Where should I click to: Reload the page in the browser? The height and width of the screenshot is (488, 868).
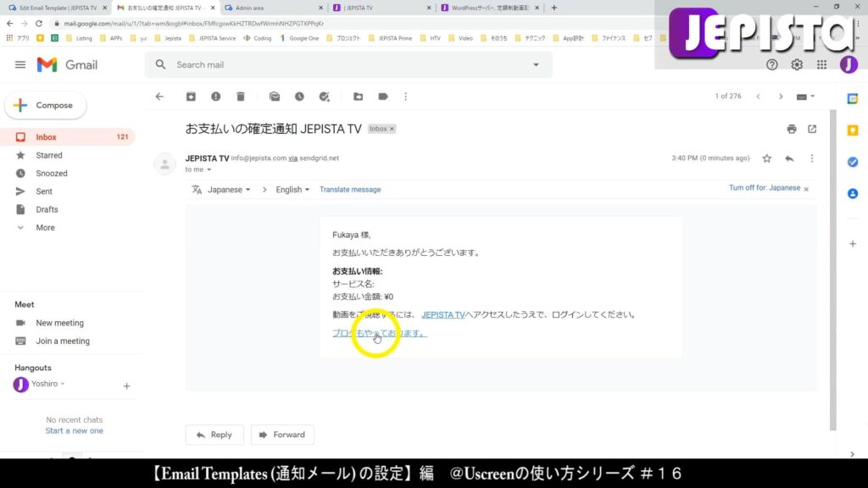tap(39, 23)
